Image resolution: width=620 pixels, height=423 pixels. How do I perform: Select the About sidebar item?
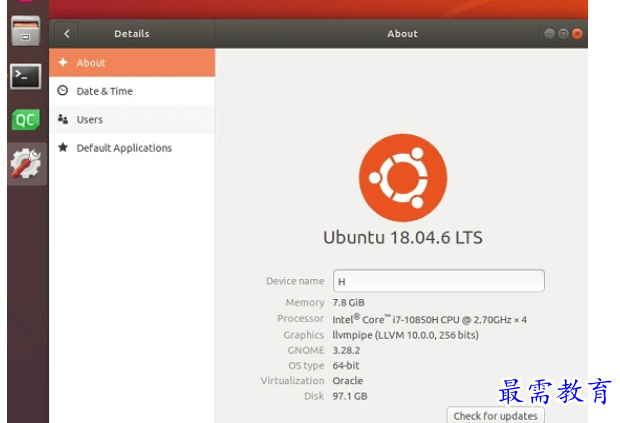pyautogui.click(x=132, y=63)
